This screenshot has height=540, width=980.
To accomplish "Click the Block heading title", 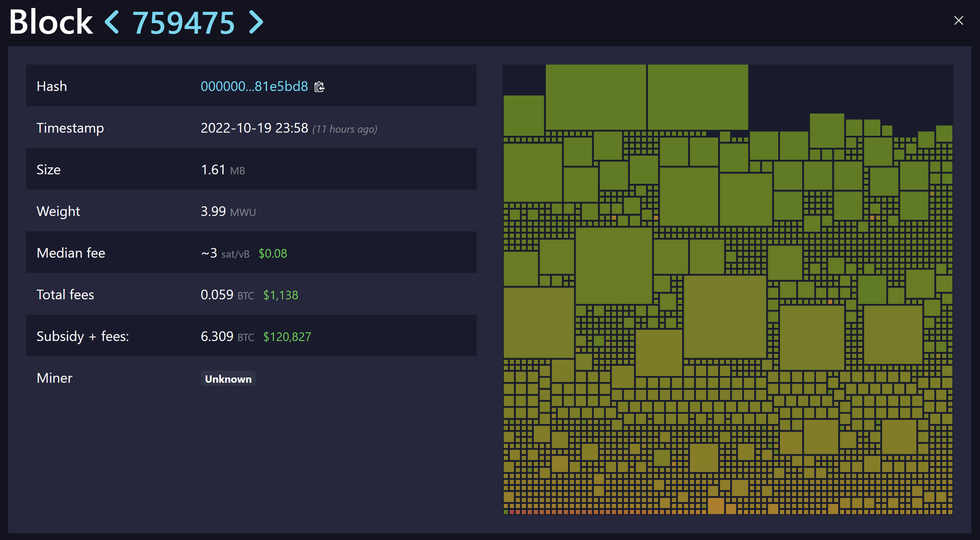I will click(51, 22).
